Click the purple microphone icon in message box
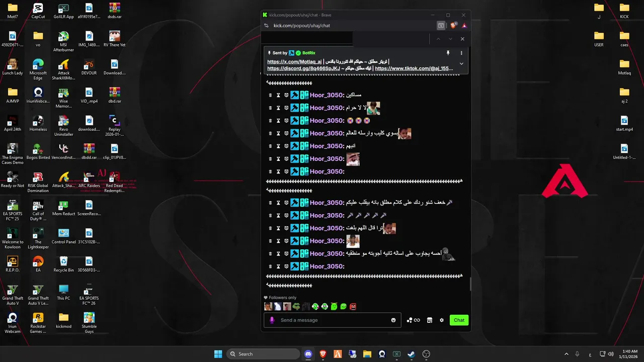The height and width of the screenshot is (362, 644). [272, 320]
